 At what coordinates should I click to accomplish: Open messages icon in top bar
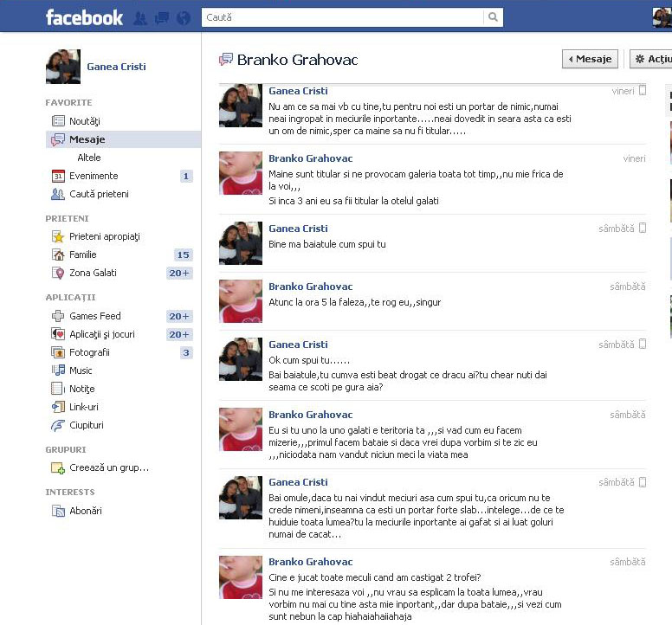162,18
